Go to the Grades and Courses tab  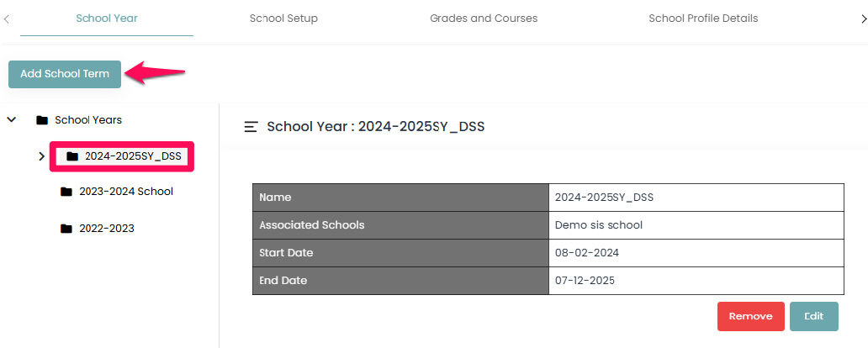tap(484, 18)
